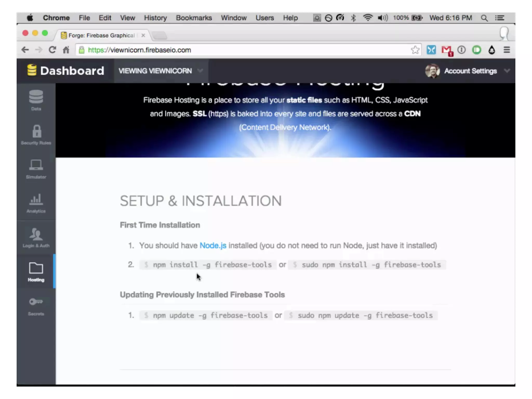532x399 pixels.
Task: Open the Bookmarks menu
Action: (x=194, y=18)
